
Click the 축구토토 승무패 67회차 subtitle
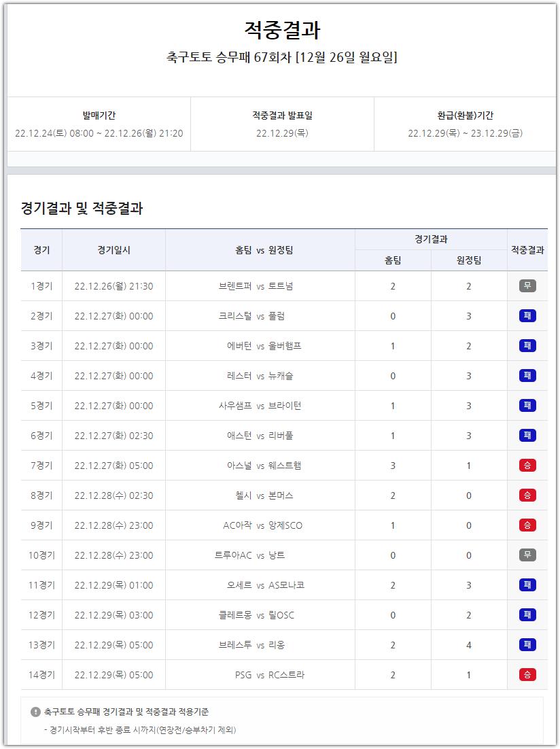(x=282, y=57)
